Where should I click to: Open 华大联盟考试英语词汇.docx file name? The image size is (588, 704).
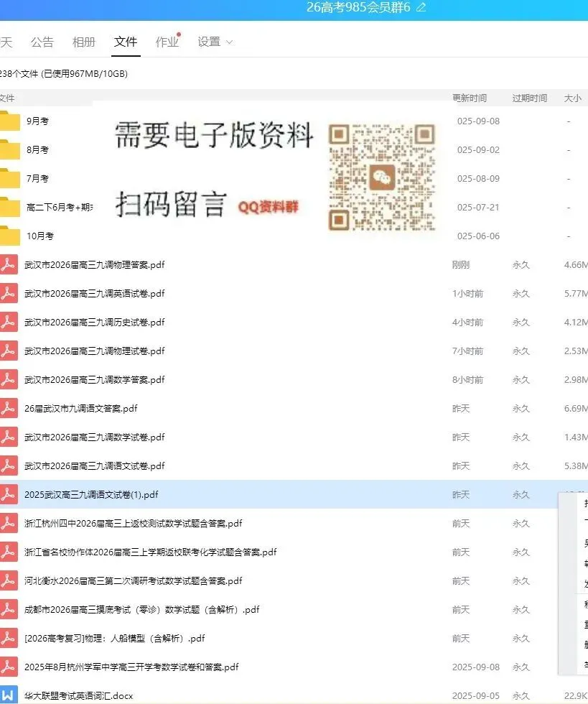[x=78, y=696]
